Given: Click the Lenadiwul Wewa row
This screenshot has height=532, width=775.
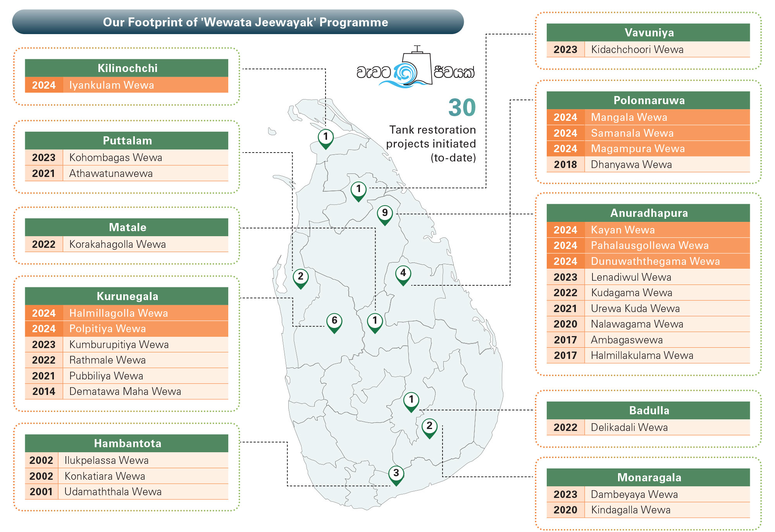Looking at the screenshot, I should click(648, 277).
